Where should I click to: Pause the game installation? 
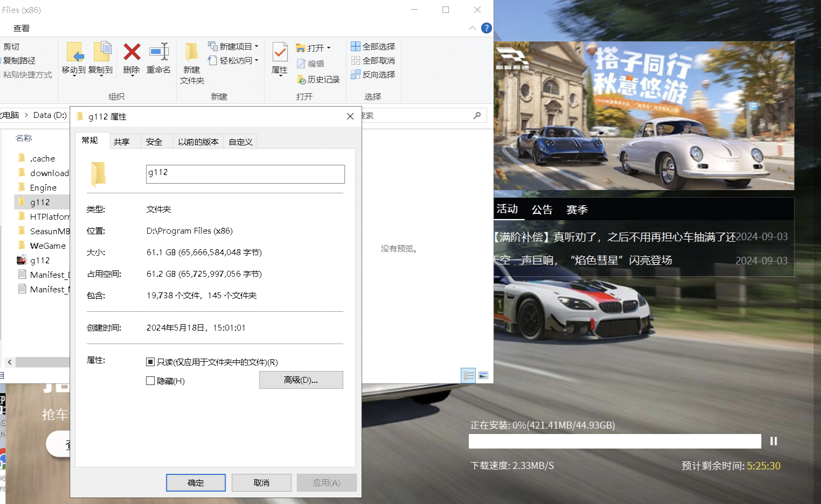coord(774,441)
